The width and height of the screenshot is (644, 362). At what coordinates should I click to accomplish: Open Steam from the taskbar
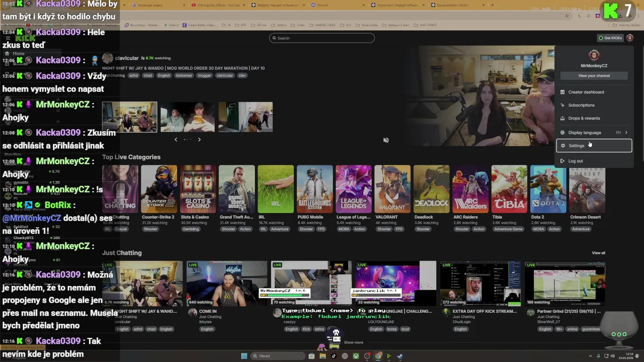400,356
